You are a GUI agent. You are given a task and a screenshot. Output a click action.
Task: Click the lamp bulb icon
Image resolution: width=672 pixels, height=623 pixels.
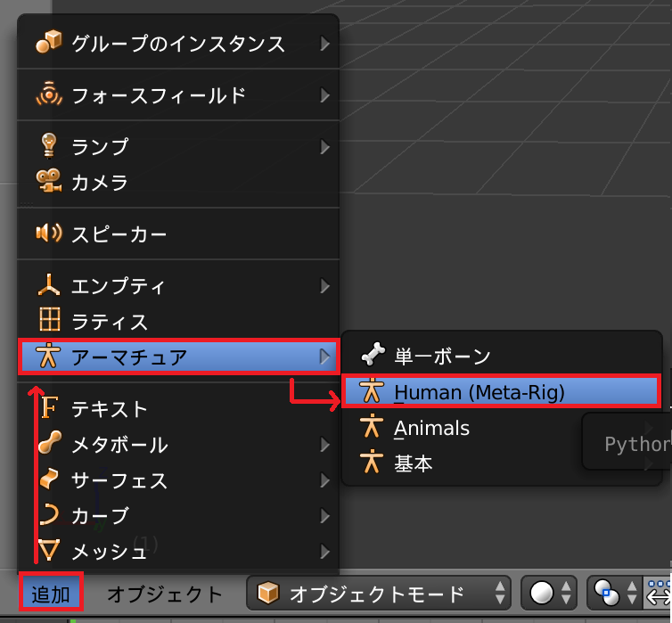[x=49, y=145]
